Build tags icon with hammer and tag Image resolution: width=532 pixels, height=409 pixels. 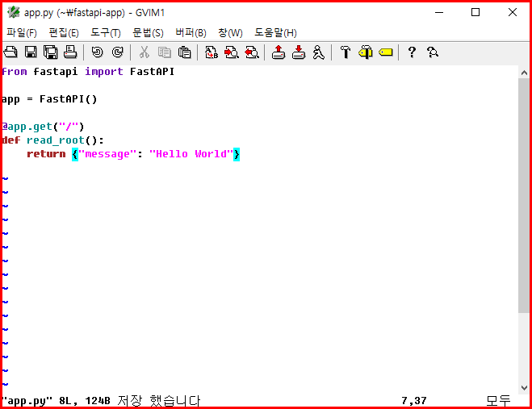[x=366, y=52]
